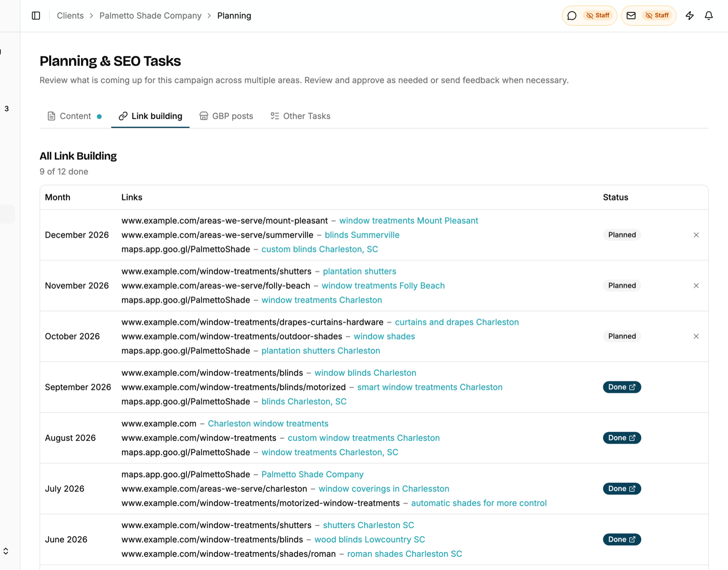This screenshot has height=570, width=728.
Task: Open the chat bubble staff messages
Action: click(x=589, y=16)
